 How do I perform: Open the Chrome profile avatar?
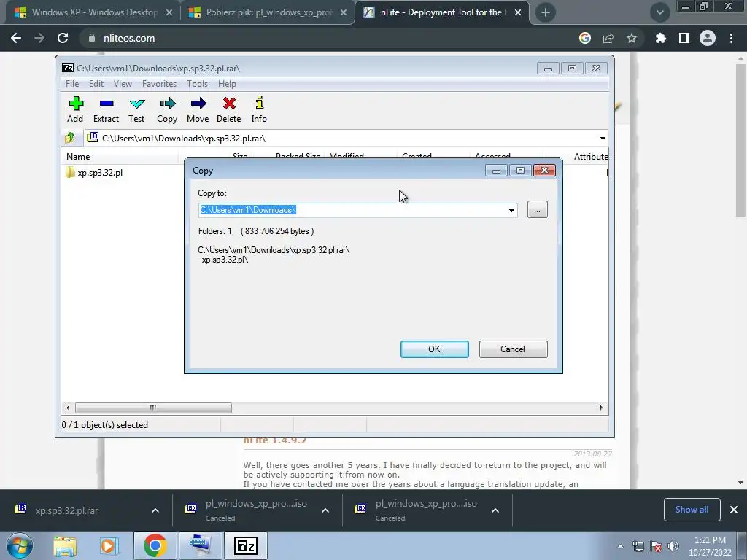click(708, 38)
